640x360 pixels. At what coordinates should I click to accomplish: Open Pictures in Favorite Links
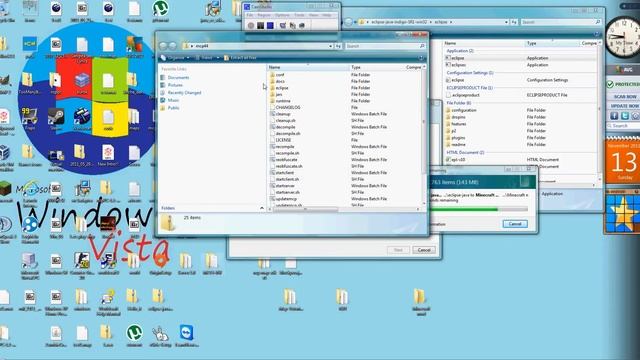click(x=172, y=85)
